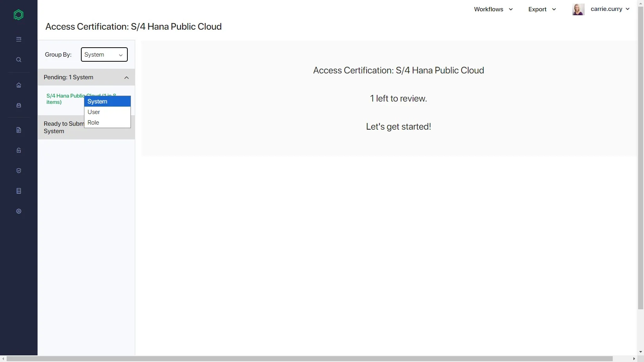Click the horizontal scrollbar thumb

pyautogui.click(x=309, y=358)
